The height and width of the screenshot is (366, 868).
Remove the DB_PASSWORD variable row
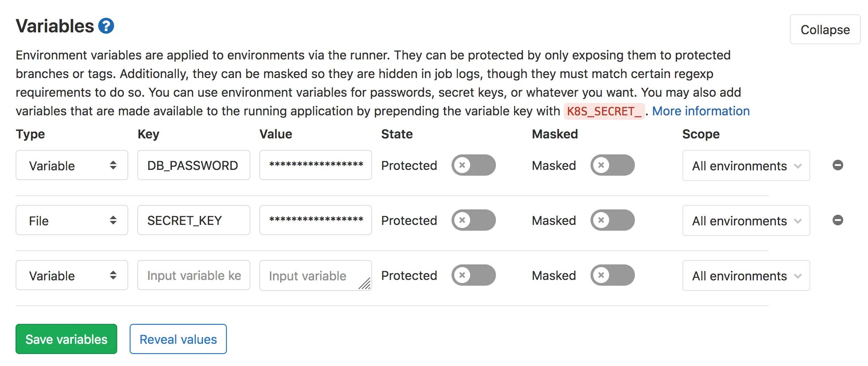pos(838,165)
